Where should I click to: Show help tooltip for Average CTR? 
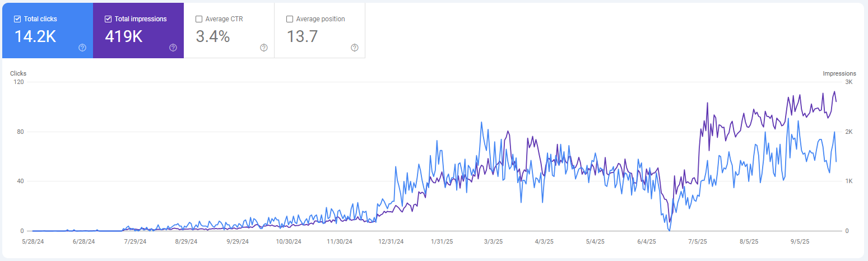[264, 48]
